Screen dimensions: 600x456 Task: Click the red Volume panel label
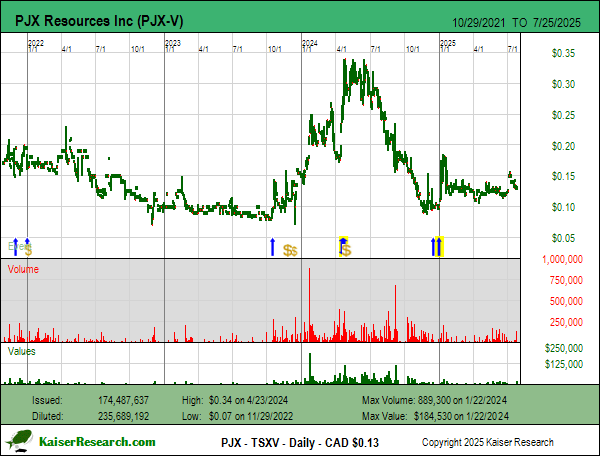(23, 269)
